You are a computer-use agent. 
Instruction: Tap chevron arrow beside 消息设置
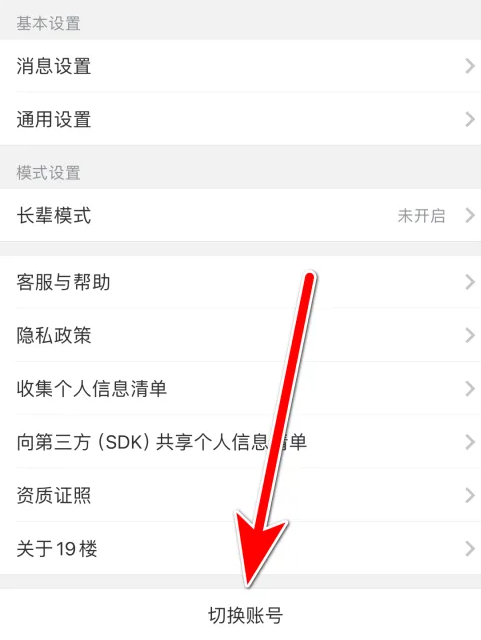tap(470, 66)
